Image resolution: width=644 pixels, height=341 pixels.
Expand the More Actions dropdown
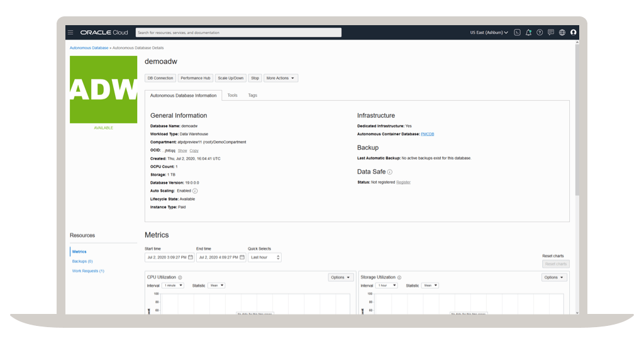(x=280, y=78)
